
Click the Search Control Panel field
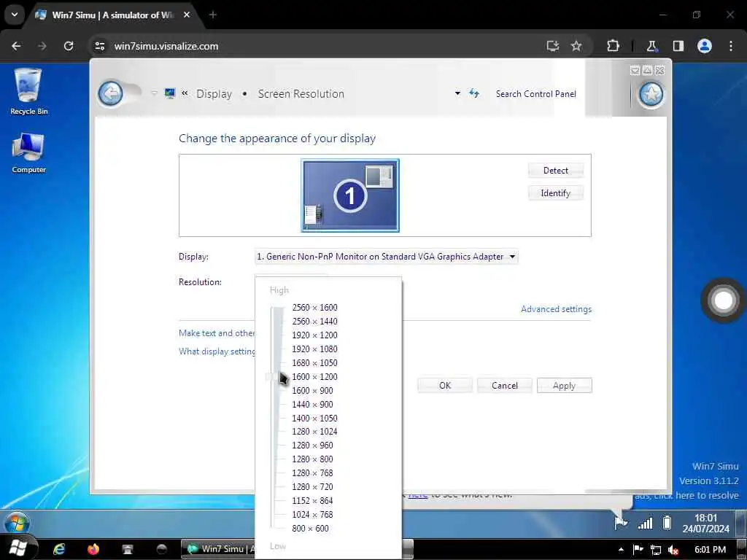tap(536, 93)
